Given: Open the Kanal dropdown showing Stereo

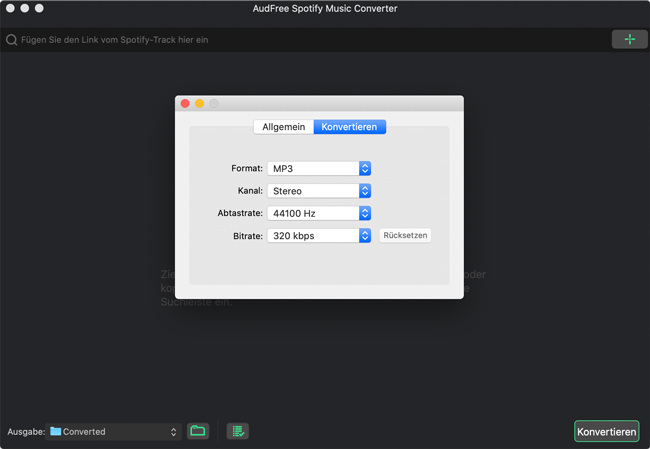Looking at the screenshot, I should [x=319, y=191].
